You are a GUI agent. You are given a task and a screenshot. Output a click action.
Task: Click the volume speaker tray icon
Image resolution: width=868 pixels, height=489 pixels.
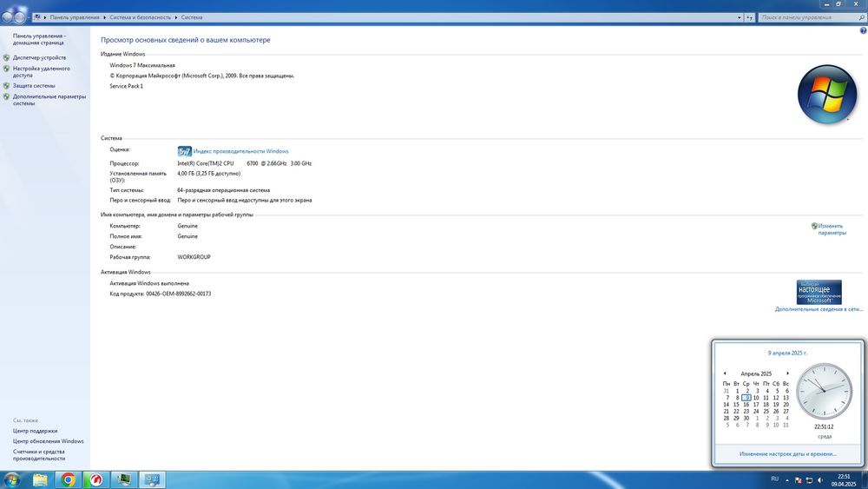(820, 480)
